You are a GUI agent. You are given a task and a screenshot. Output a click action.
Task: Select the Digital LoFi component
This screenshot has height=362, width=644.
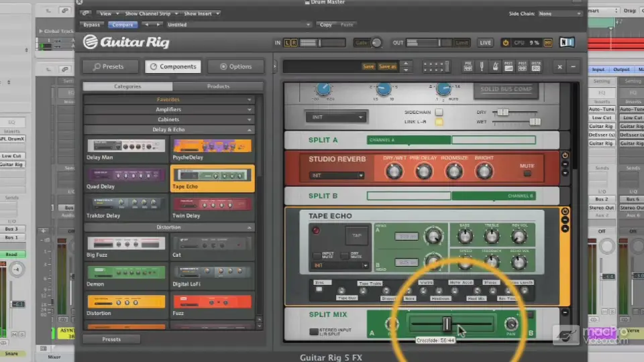tap(212, 277)
